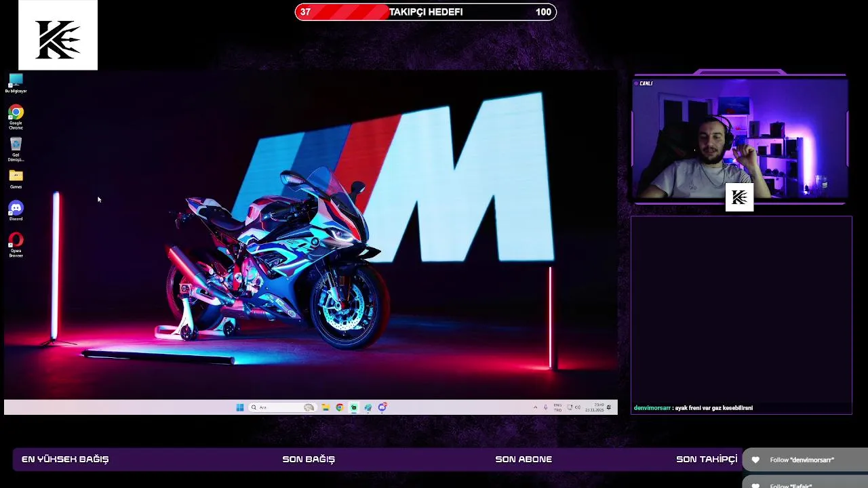Click the Takipçi Hedefi follower goal bar
Image resolution: width=868 pixels, height=488 pixels.
coord(426,12)
